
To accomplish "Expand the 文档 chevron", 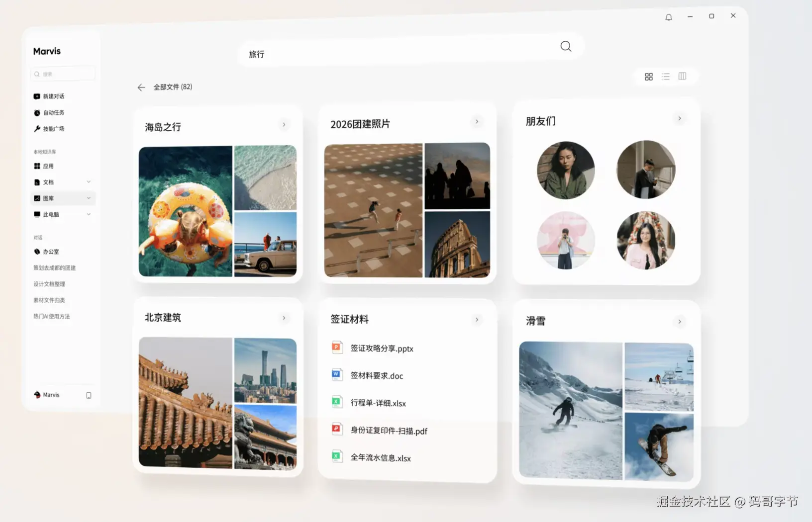I will tap(89, 182).
